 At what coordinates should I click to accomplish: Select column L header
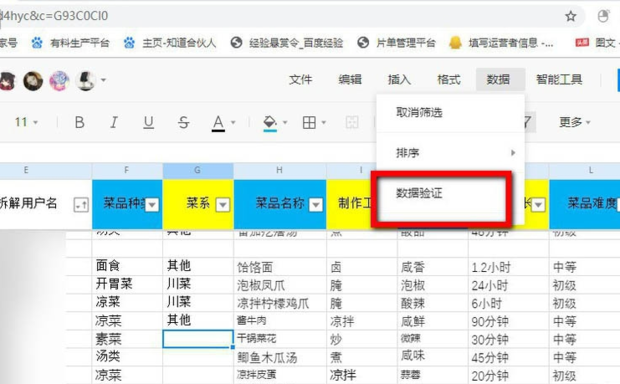click(x=584, y=170)
